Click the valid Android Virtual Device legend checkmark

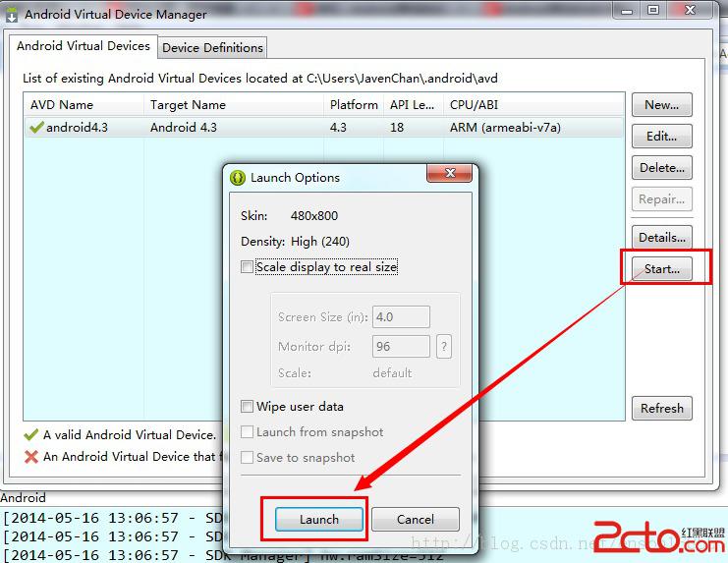pyautogui.click(x=31, y=435)
